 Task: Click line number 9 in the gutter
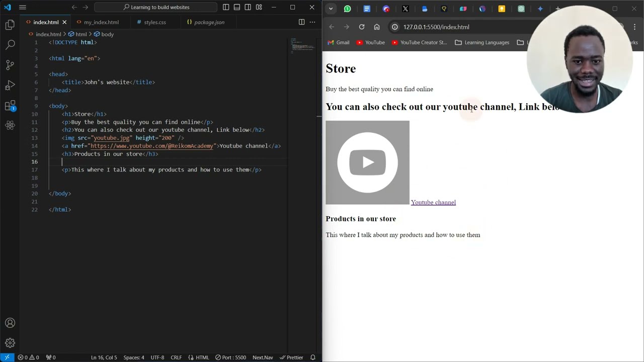[36, 106]
